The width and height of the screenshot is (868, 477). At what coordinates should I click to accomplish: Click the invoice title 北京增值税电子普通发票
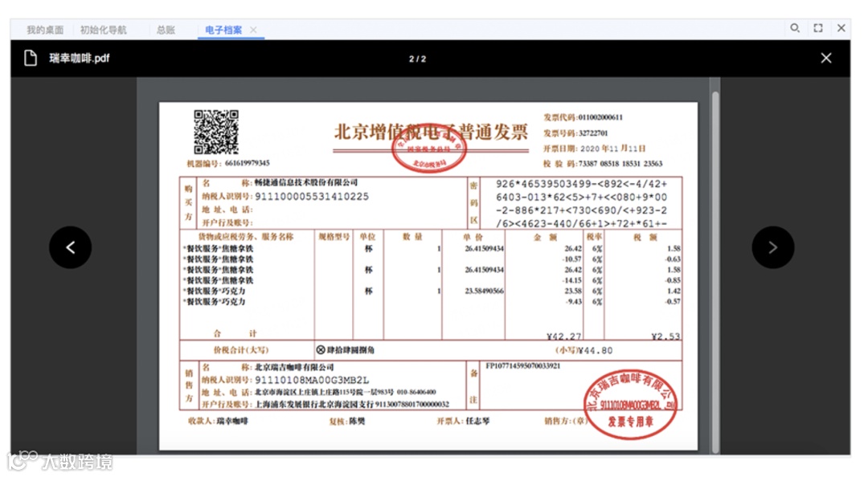click(431, 132)
